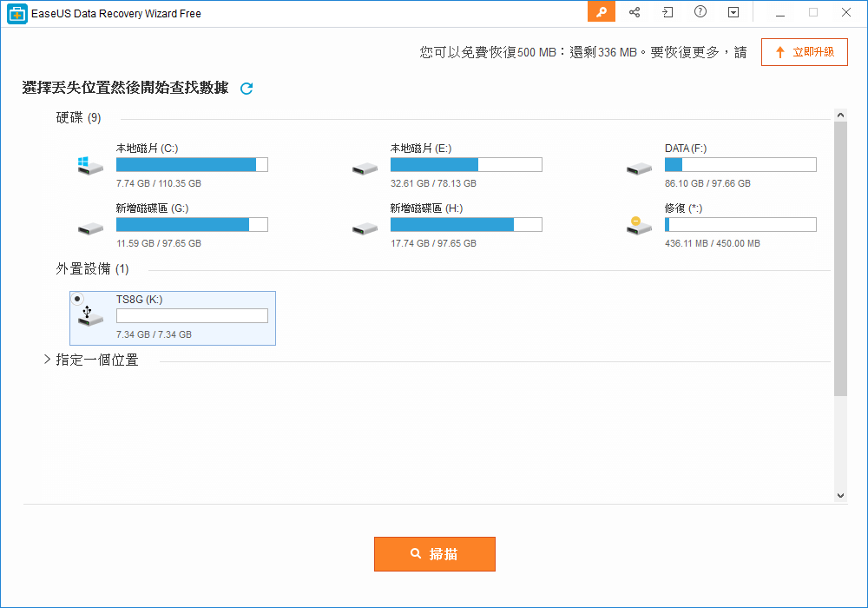Screen dimensions: 868x608
Task: Open the dropdown menu in title bar
Action: click(732, 12)
